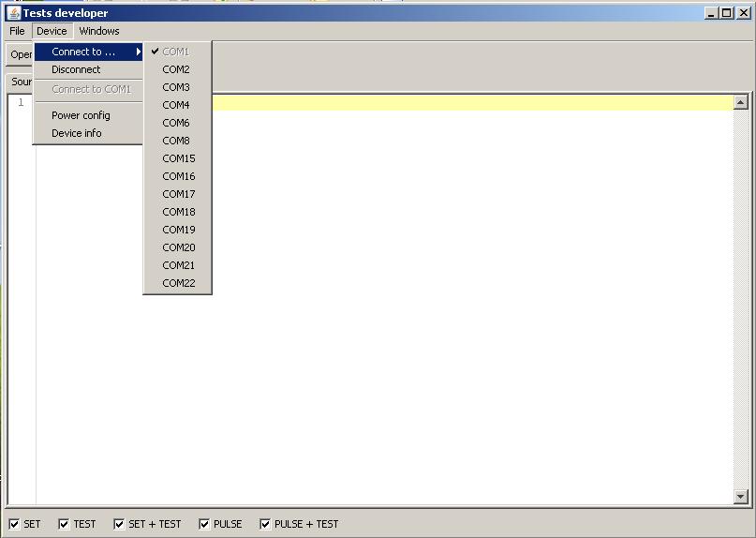The height and width of the screenshot is (538, 756).
Task: Select COM2 port from the list
Action: (176, 69)
